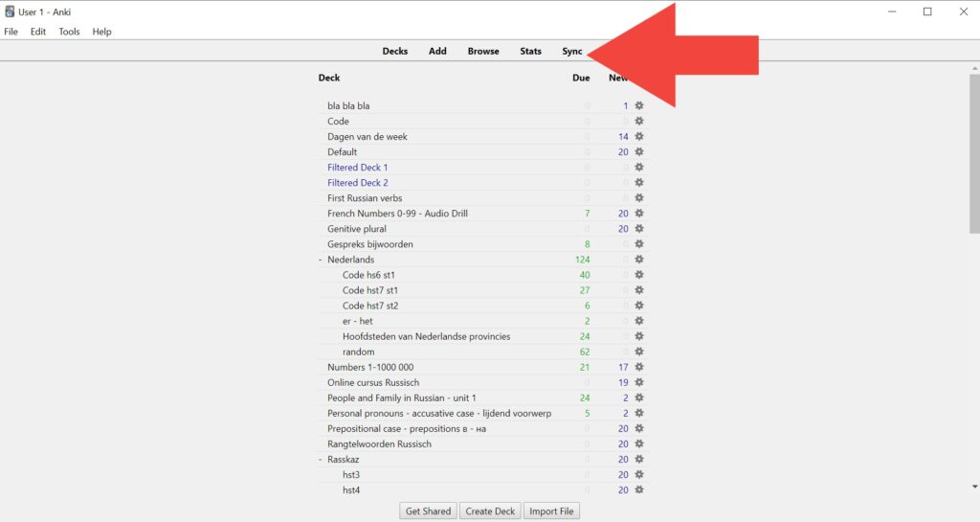
Task: Click gear for Rangtelwoorden Russisch
Action: [638, 443]
